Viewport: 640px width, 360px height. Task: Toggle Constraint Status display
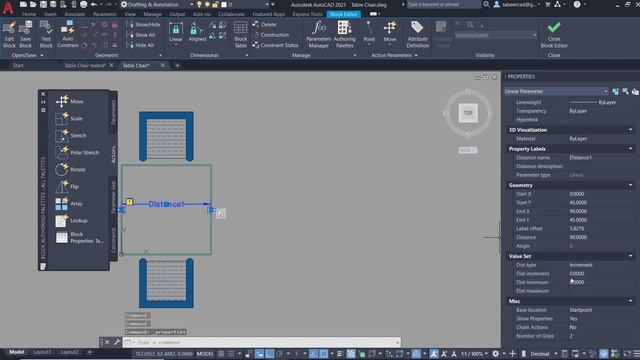pos(275,45)
